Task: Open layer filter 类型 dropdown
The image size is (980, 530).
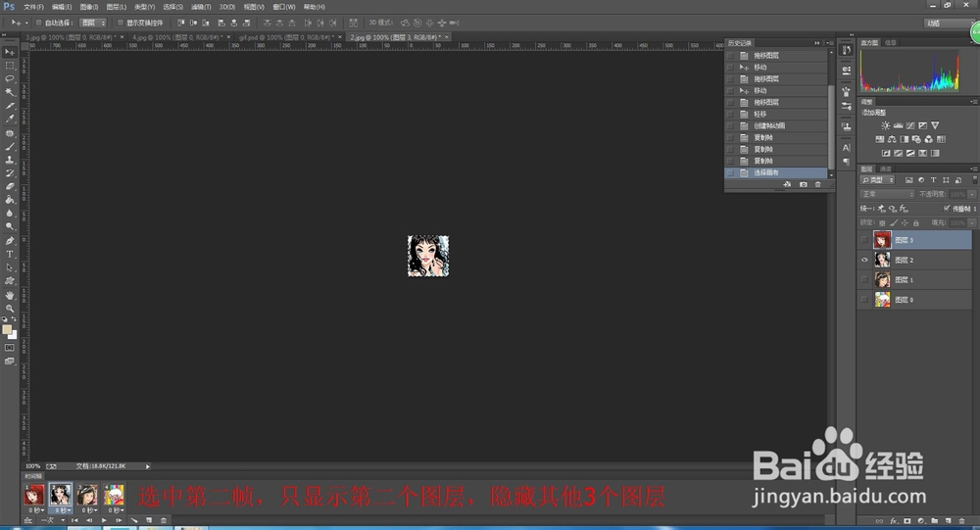Action: coord(878,180)
